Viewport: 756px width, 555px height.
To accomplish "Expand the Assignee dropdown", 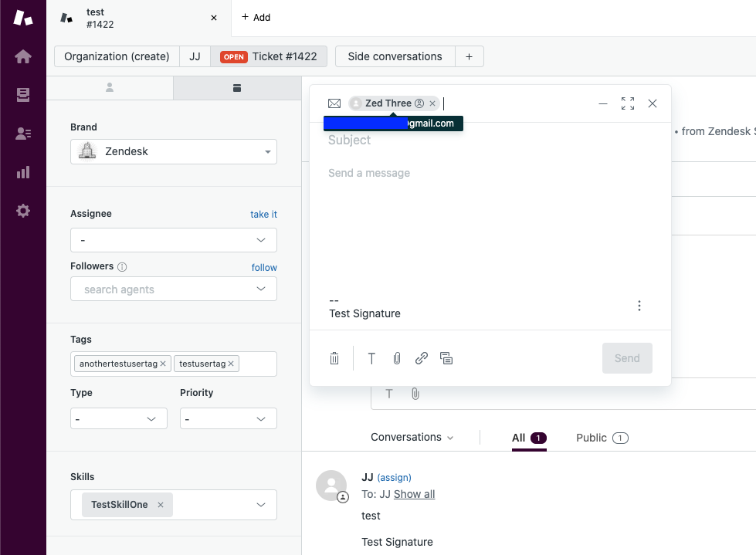I will click(x=173, y=240).
